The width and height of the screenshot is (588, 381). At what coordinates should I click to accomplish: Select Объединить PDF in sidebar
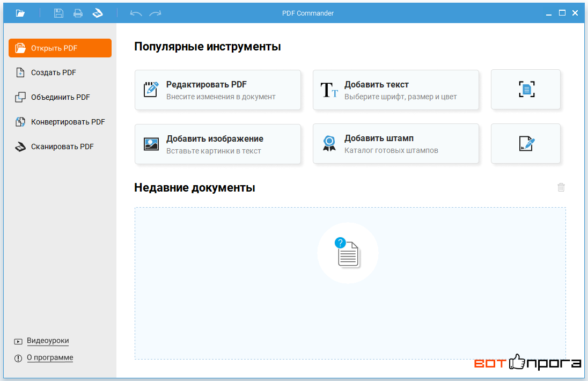[53, 97]
